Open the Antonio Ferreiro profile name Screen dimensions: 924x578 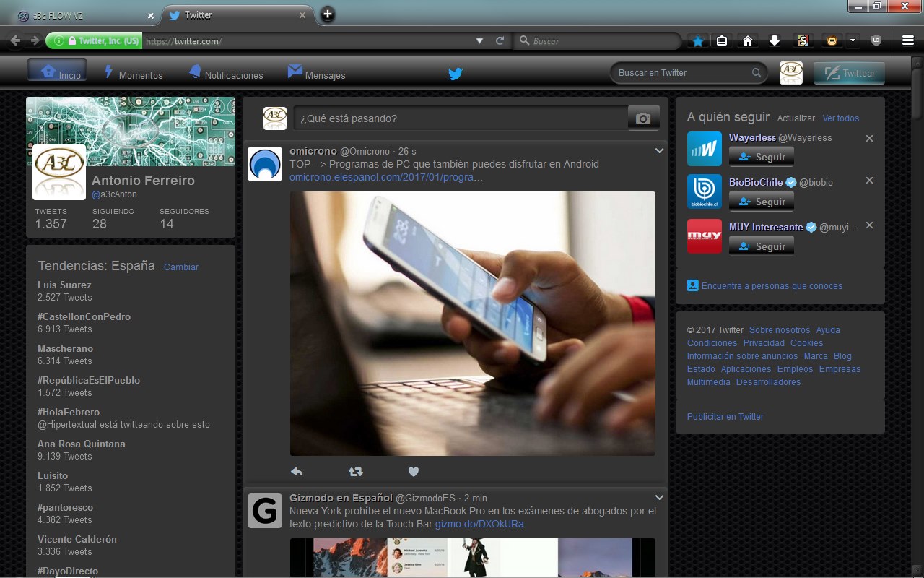(x=143, y=181)
